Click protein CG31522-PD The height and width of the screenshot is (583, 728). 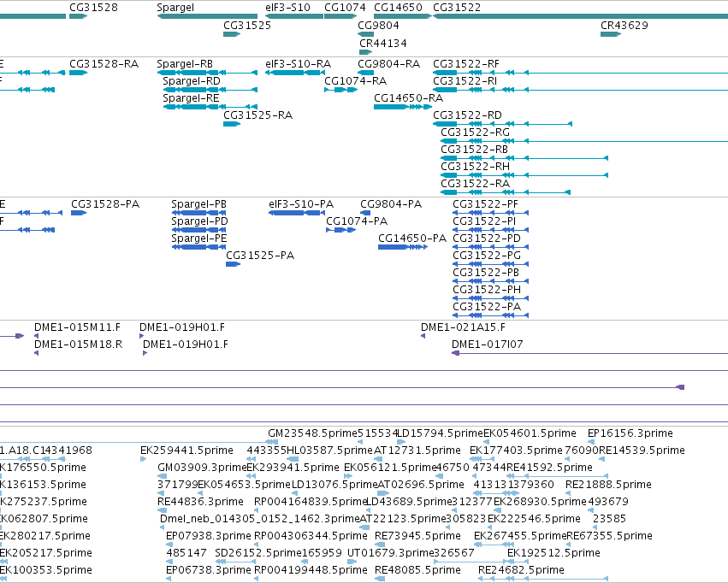click(491, 247)
